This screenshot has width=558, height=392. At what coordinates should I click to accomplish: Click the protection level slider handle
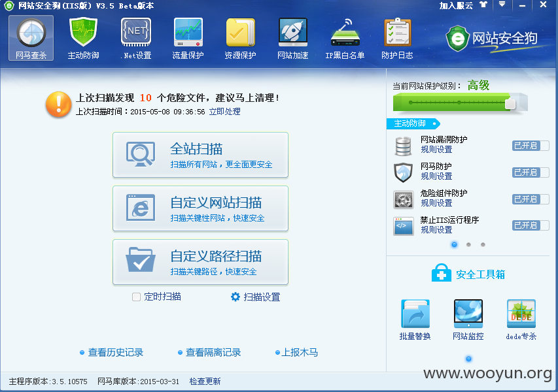click(510, 103)
